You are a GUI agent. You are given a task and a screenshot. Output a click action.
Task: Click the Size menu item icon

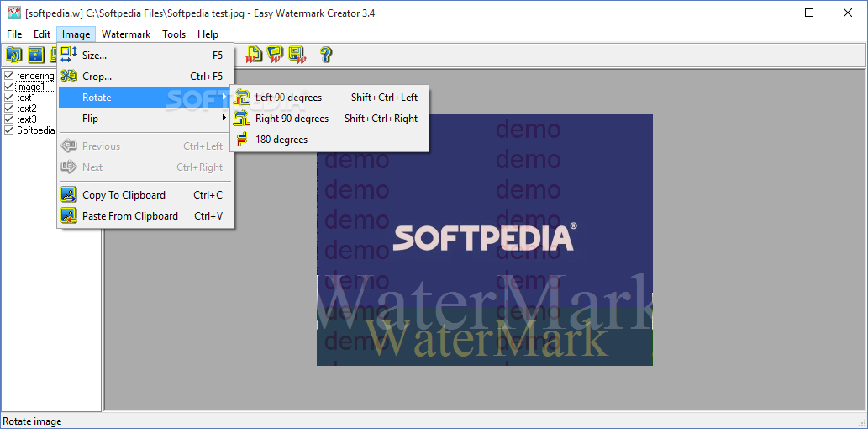coord(69,55)
